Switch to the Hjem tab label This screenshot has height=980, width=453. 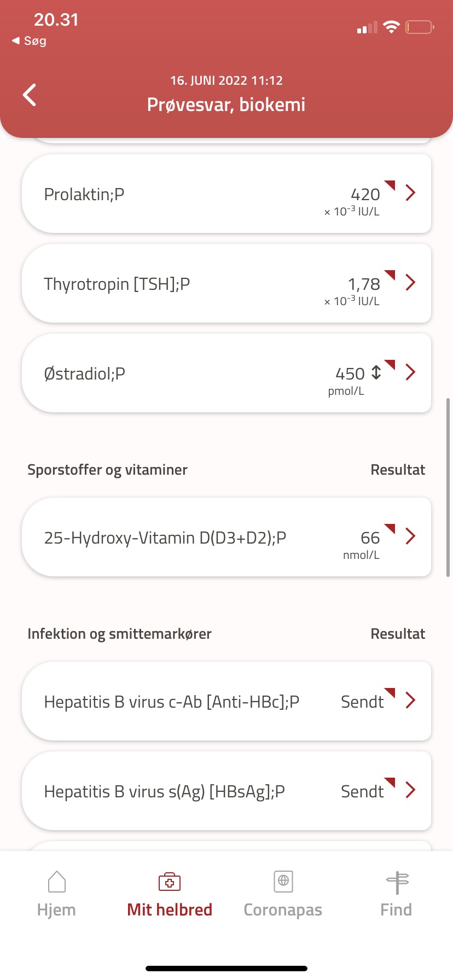pyautogui.click(x=56, y=910)
